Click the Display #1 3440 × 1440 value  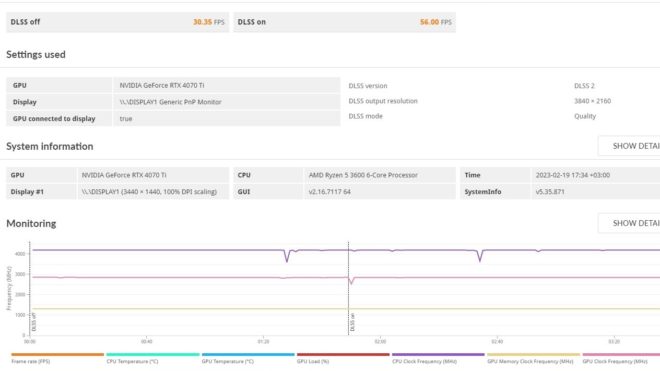149,192
